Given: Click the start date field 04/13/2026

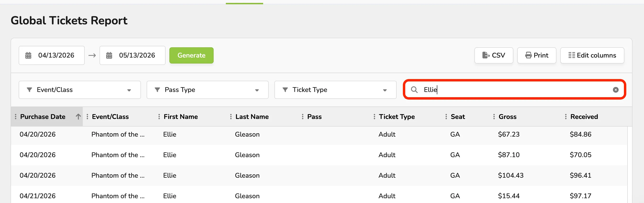Looking at the screenshot, I should point(51,55).
